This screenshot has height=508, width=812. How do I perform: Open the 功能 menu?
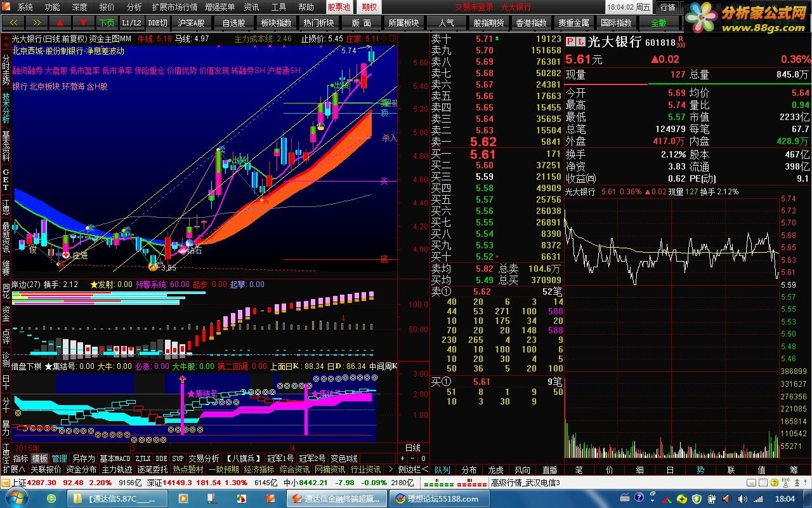pyautogui.click(x=52, y=7)
